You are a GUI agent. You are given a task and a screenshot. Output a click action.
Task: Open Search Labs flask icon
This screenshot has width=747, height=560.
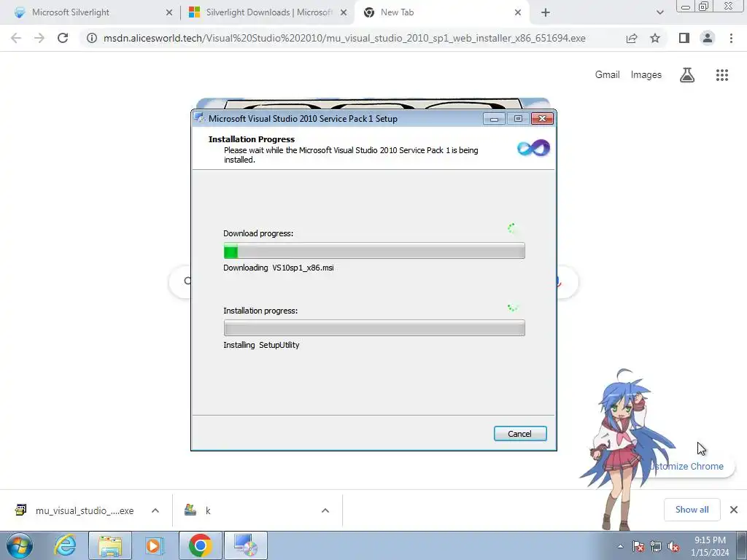coord(687,75)
